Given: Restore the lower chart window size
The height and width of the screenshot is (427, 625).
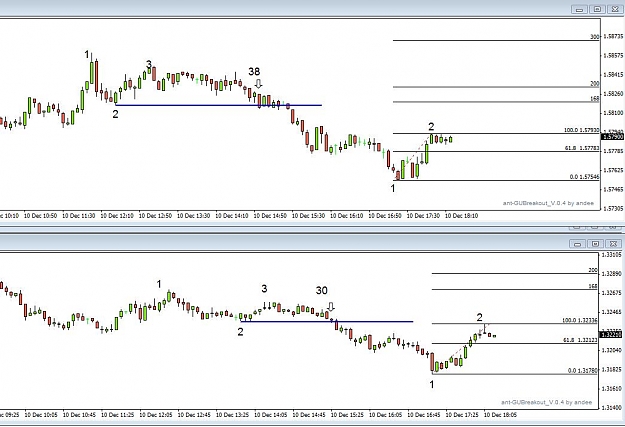Looking at the screenshot, I should [x=596, y=244].
